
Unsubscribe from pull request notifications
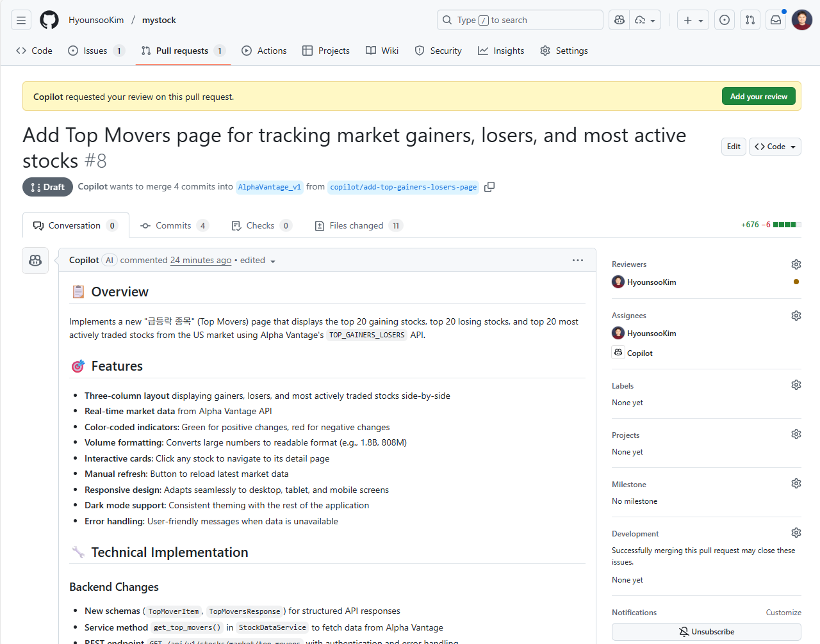(x=706, y=632)
